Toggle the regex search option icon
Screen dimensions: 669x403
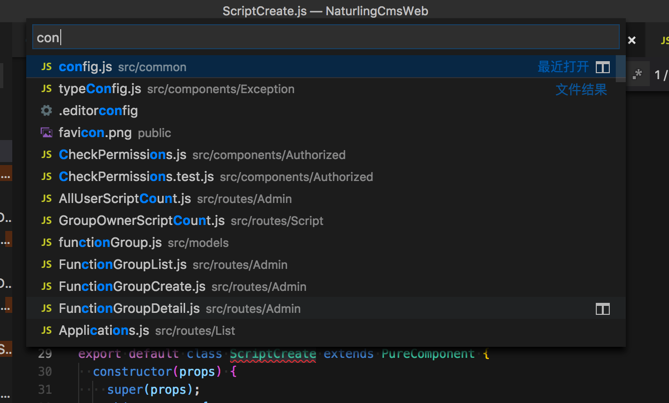[x=637, y=74]
